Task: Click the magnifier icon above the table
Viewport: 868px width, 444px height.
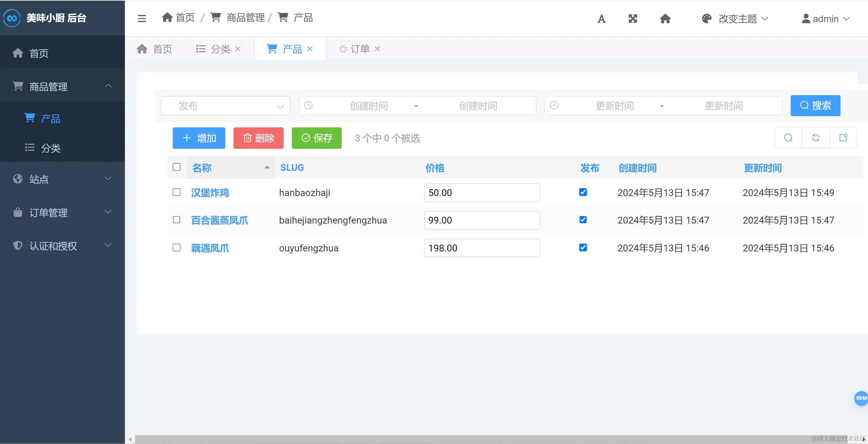Action: pos(788,138)
